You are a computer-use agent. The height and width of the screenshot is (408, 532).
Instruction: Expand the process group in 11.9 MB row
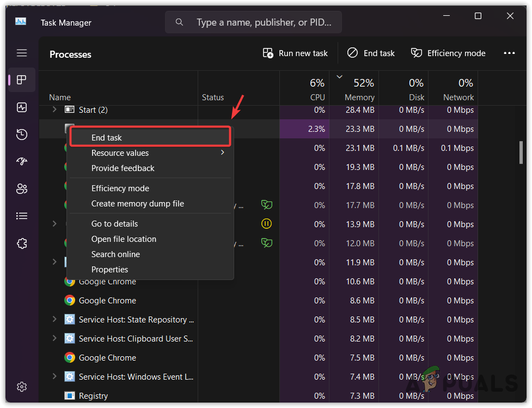pyautogui.click(x=54, y=261)
